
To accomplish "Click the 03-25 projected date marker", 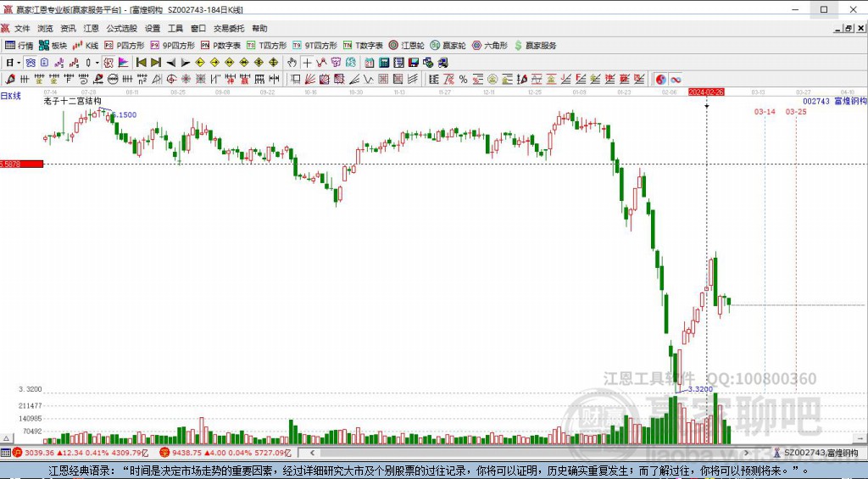I will coord(796,112).
